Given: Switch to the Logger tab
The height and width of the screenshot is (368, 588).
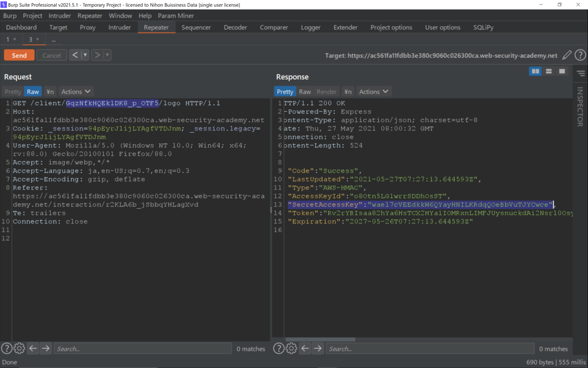Looking at the screenshot, I should [x=311, y=27].
